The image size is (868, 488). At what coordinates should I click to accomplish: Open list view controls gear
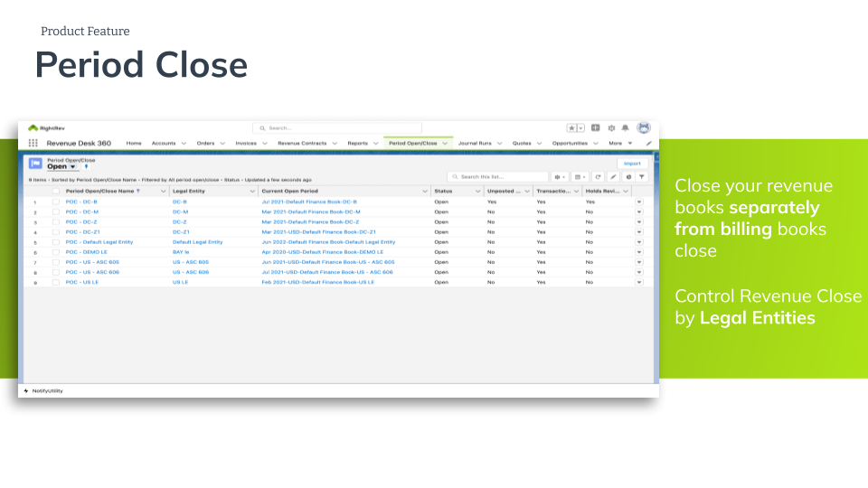coord(560,177)
